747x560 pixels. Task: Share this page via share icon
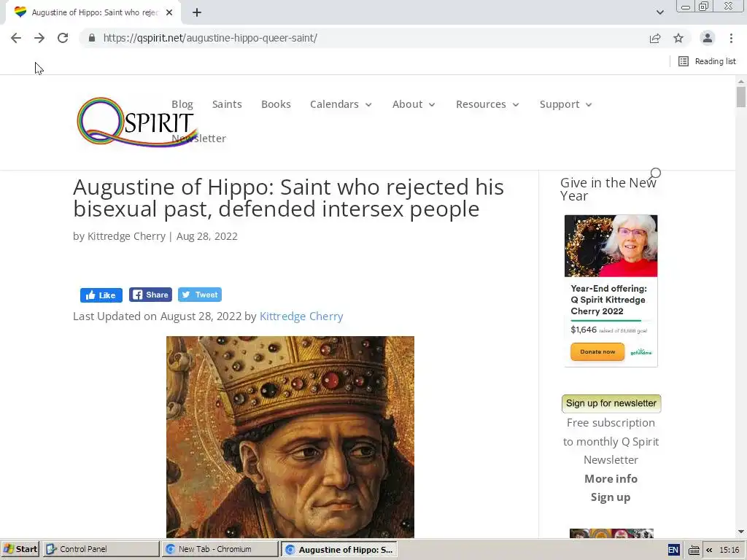pos(655,38)
